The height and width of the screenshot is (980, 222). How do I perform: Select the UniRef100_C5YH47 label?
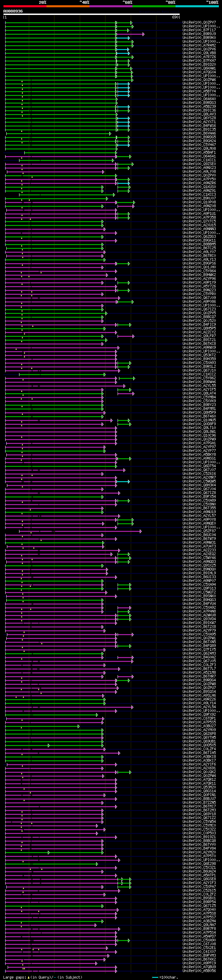199,145
